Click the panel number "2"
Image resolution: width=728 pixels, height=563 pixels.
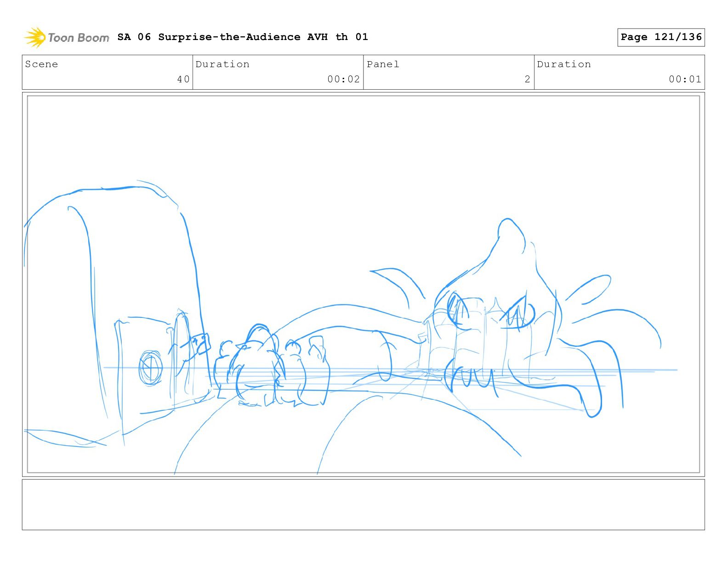(528, 79)
